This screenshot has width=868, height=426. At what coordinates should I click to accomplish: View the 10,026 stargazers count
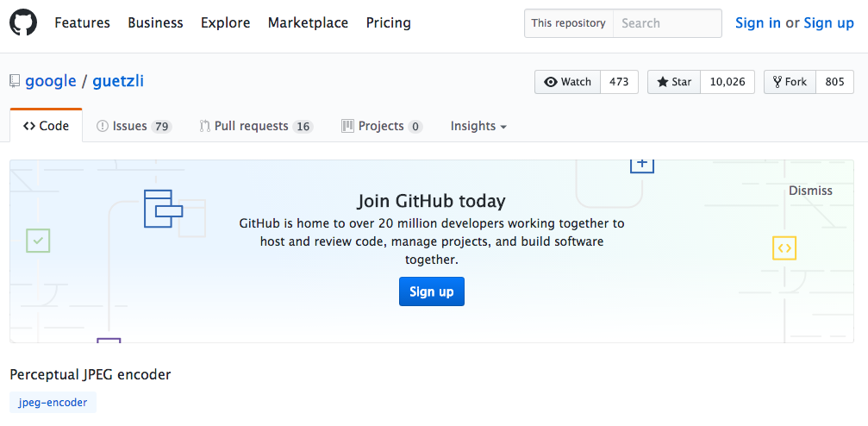click(x=727, y=82)
